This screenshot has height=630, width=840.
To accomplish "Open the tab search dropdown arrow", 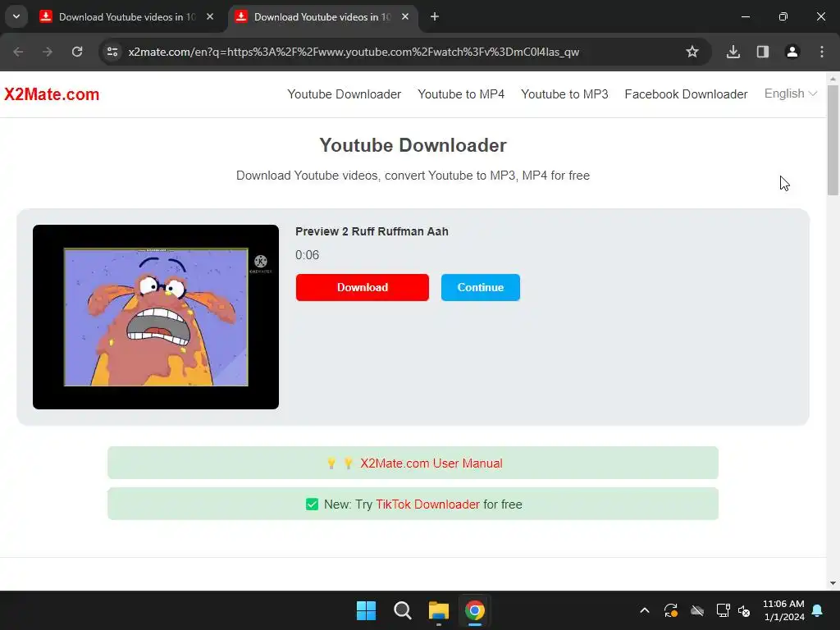I will 16,17.
